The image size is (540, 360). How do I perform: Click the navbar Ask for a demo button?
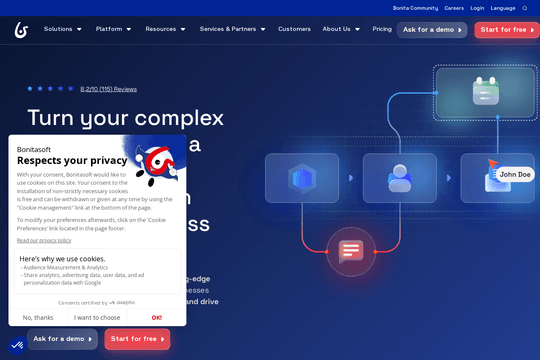pos(432,30)
